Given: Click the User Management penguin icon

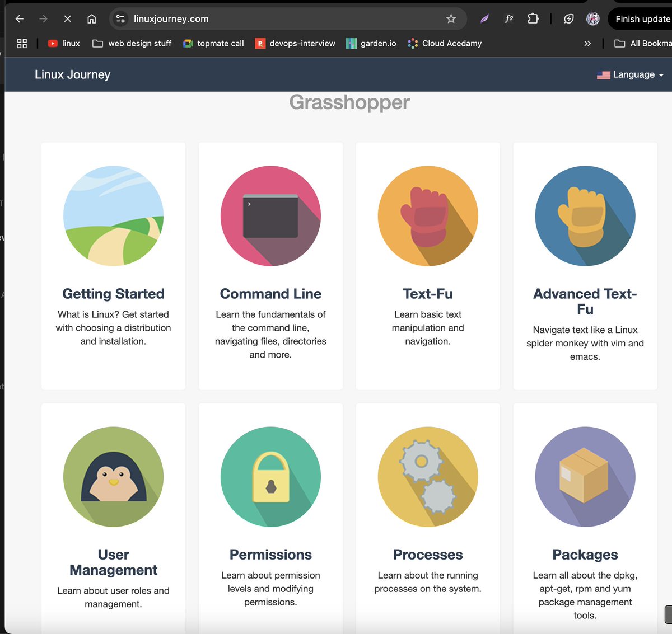Looking at the screenshot, I should coord(113,476).
